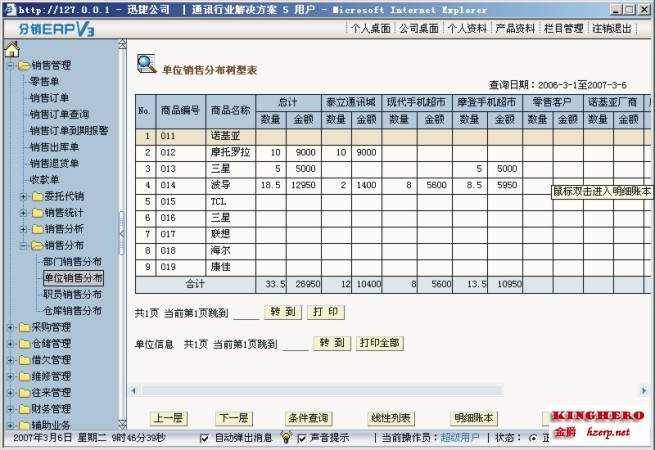
Task: Toggle the 自动弹出消息 checkbox
Action: coord(205,438)
